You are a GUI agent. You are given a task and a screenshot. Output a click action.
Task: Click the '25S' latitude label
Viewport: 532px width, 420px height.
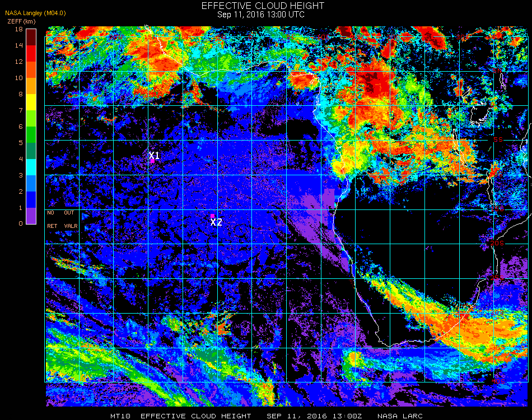click(497, 278)
